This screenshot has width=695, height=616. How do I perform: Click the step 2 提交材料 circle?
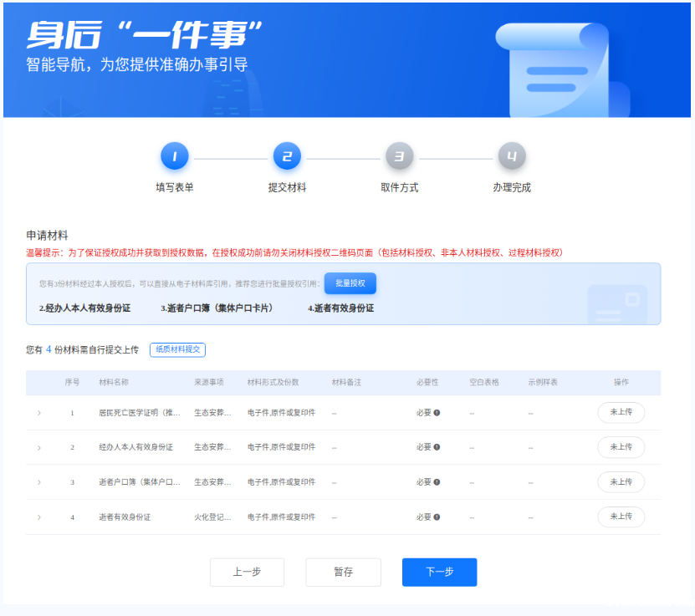(x=287, y=156)
